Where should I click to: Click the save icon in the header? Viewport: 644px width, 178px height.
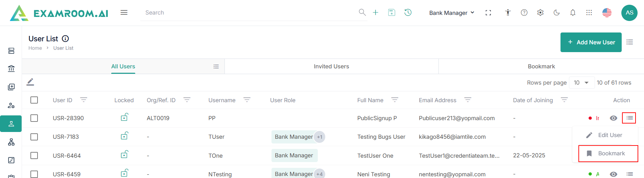pos(392,13)
